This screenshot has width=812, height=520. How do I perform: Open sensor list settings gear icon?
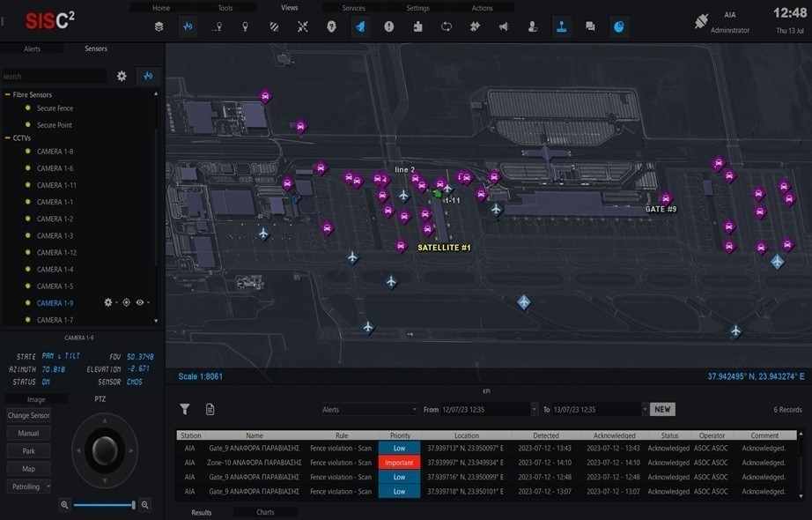pos(122,77)
